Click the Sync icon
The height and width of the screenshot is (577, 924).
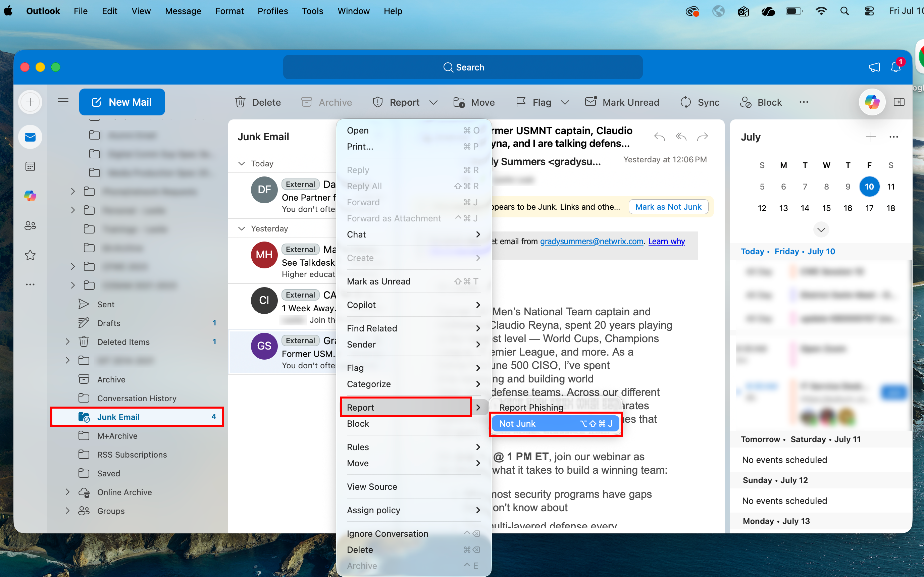tap(685, 102)
